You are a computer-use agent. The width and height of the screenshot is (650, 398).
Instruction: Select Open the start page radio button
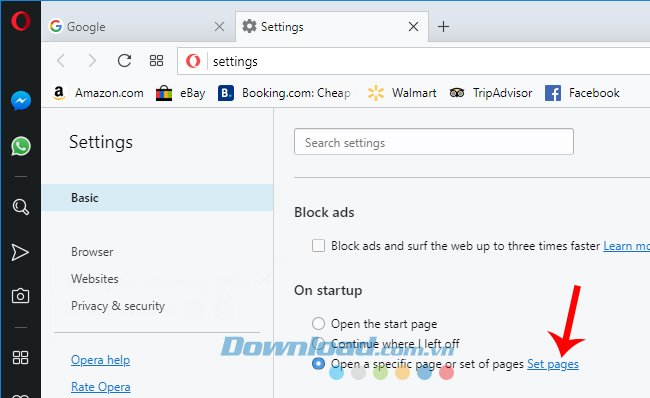318,323
